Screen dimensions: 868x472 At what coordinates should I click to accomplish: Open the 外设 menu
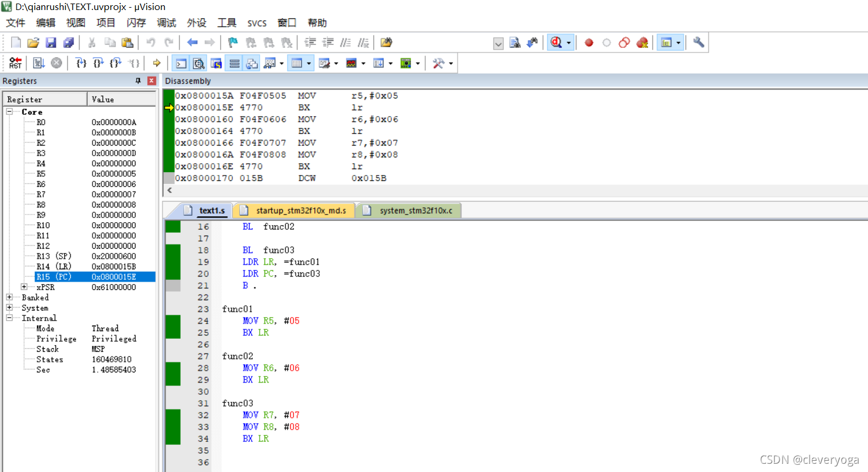[x=197, y=23]
